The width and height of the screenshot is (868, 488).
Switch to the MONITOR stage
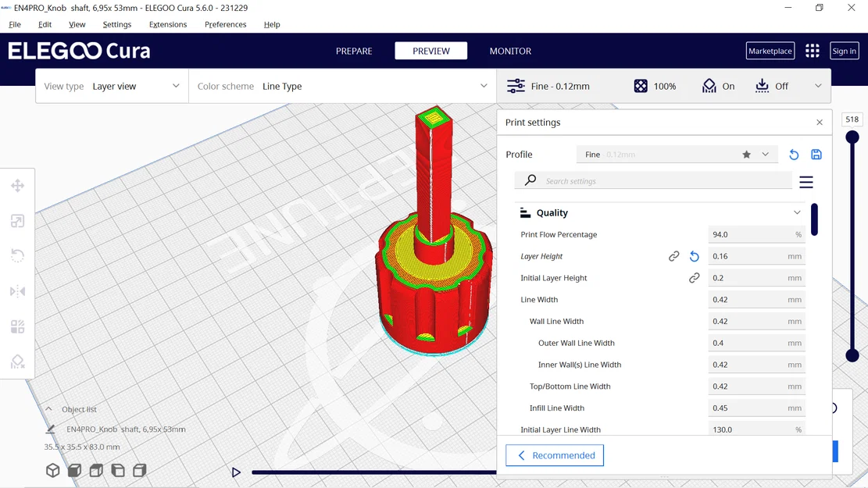510,51
